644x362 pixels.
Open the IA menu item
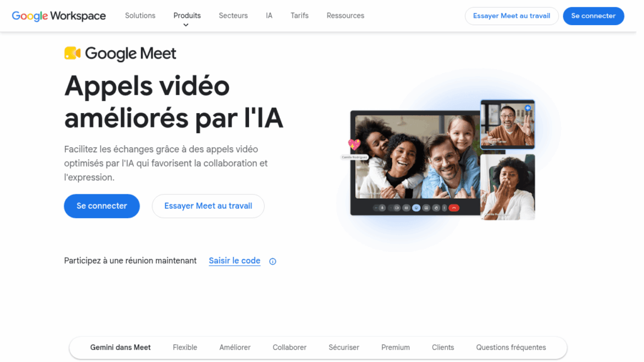269,16
